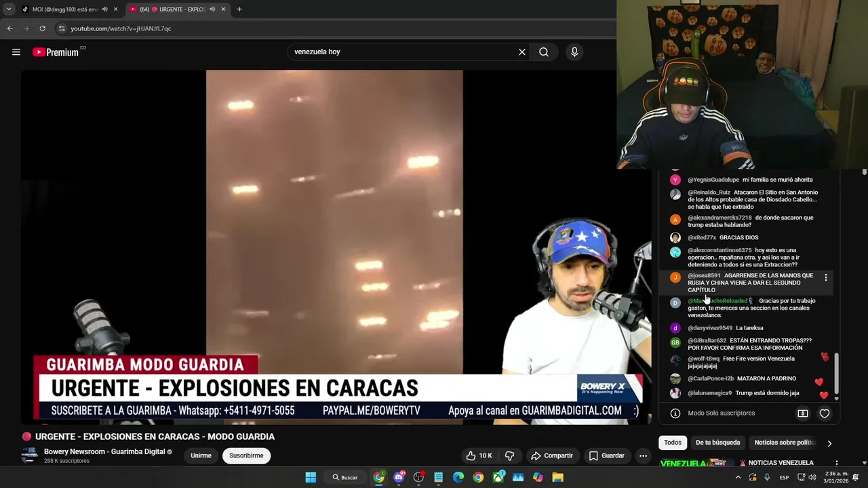Click @alexandramercks7218 username in chat

pyautogui.click(x=719, y=218)
